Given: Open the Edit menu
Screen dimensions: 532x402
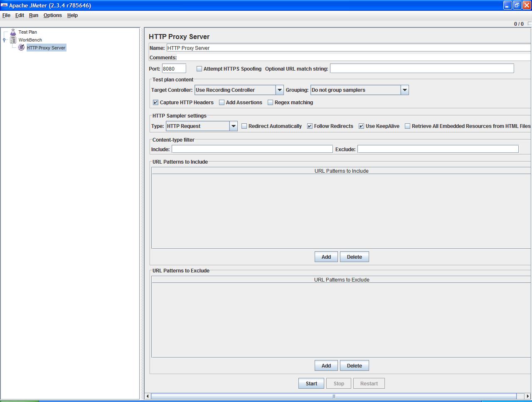Looking at the screenshot, I should (20, 15).
